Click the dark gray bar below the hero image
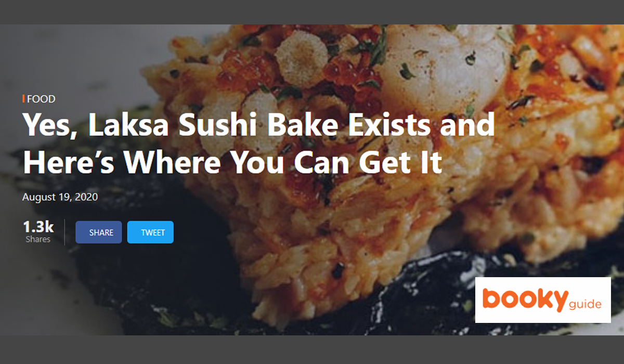The image size is (624, 364). pos(312,349)
